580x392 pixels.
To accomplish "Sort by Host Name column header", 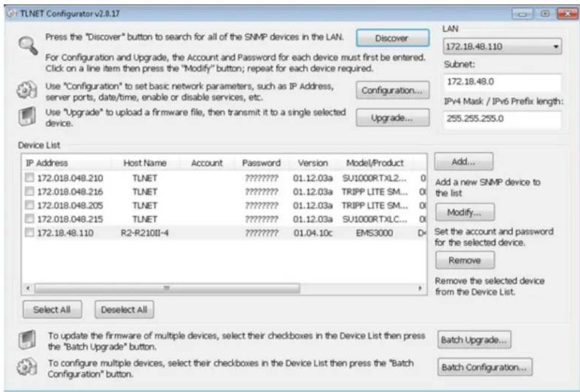I will (x=145, y=163).
